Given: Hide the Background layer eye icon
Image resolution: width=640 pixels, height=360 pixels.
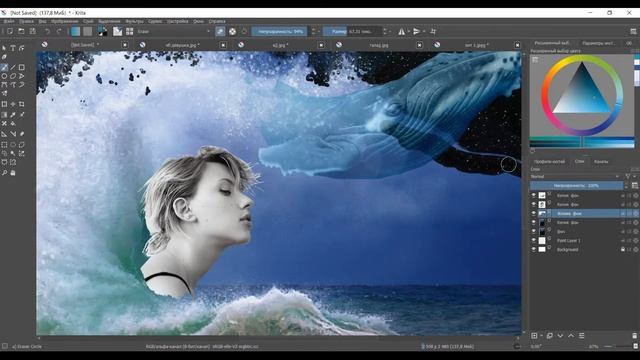Looking at the screenshot, I should click(x=533, y=249).
